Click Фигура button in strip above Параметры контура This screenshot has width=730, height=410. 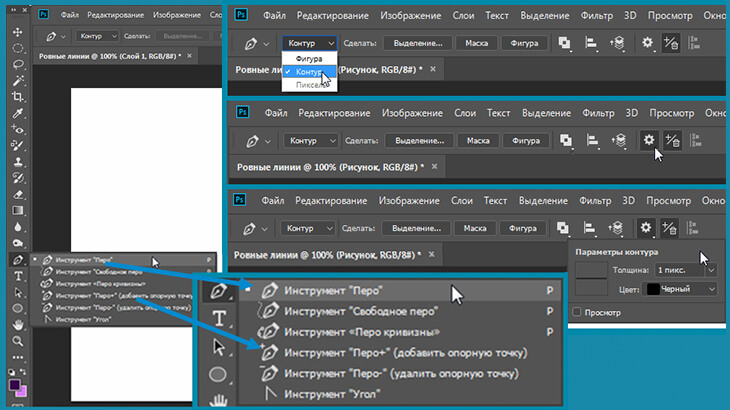522,228
